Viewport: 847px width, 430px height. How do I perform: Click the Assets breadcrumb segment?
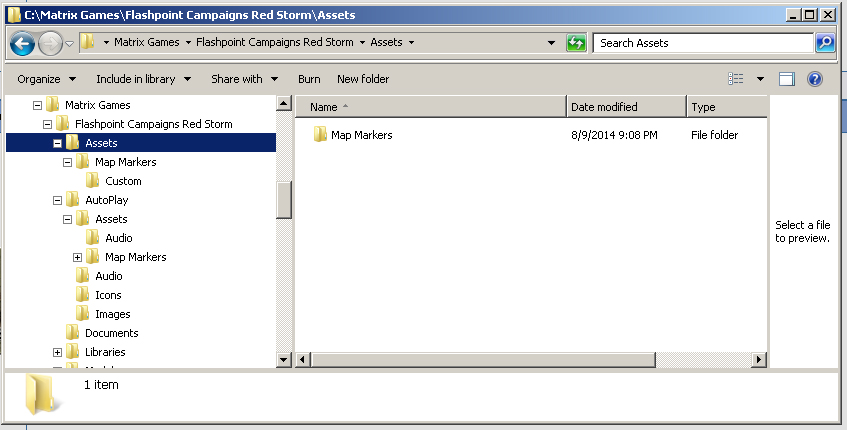click(x=386, y=42)
